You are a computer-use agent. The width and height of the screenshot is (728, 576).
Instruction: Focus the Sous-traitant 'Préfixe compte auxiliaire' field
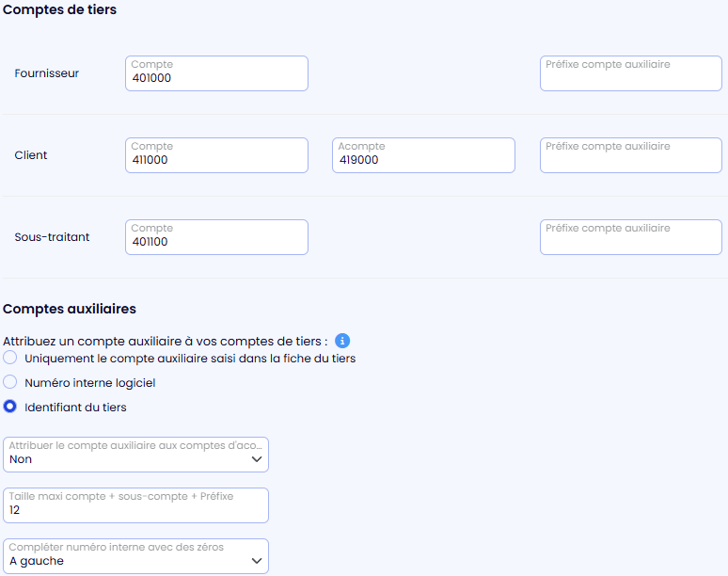click(x=630, y=237)
